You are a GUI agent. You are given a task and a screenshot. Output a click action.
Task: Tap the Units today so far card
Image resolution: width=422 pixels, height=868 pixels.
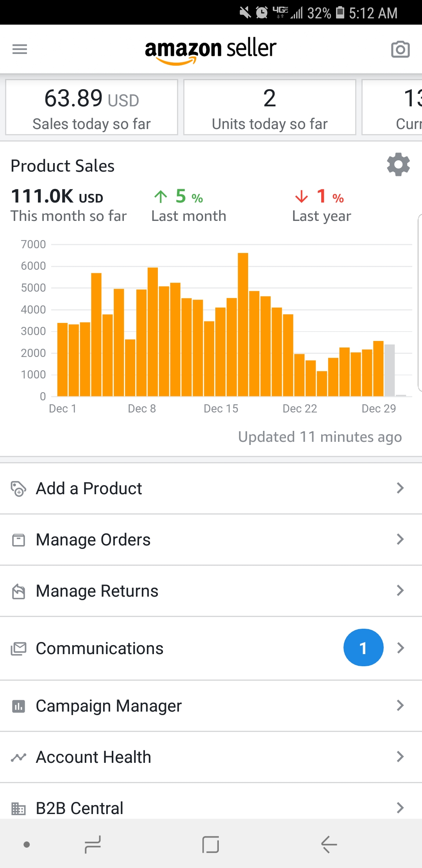[270, 108]
